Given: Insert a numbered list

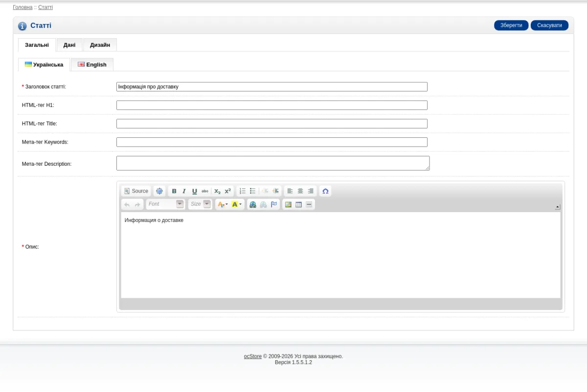Looking at the screenshot, I should point(243,191).
